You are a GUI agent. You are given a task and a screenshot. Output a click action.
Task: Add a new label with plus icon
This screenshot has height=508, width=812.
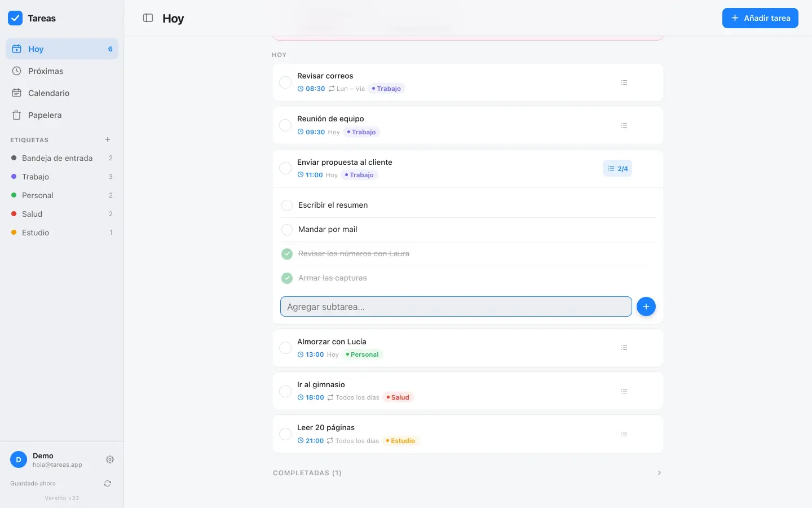click(108, 139)
